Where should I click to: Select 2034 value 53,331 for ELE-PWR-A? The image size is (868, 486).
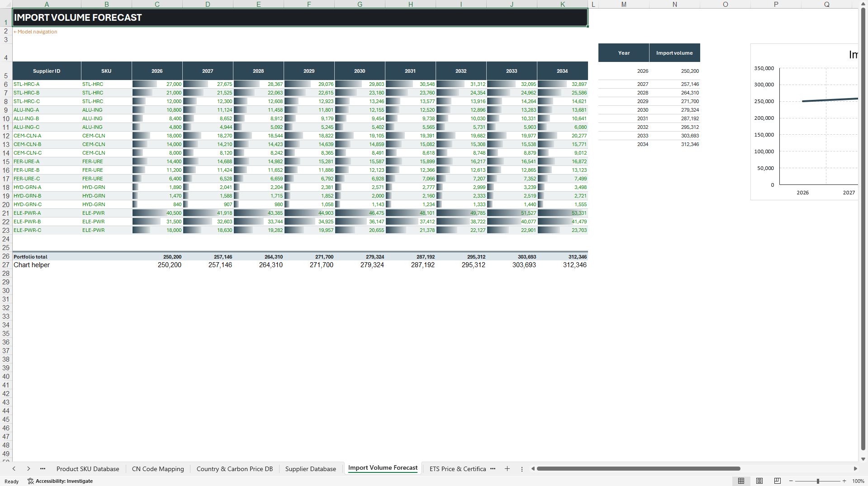(562, 213)
